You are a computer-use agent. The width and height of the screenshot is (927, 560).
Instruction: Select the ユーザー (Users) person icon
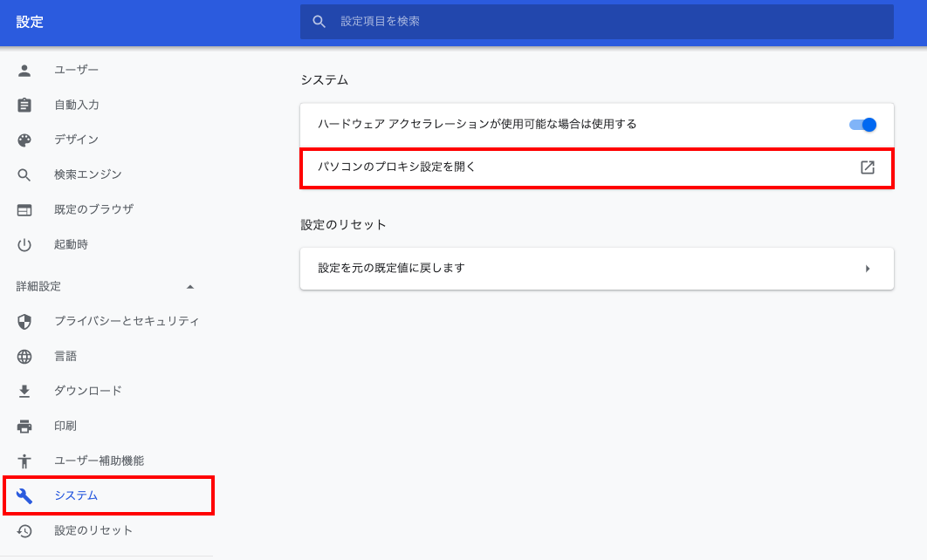(x=24, y=70)
